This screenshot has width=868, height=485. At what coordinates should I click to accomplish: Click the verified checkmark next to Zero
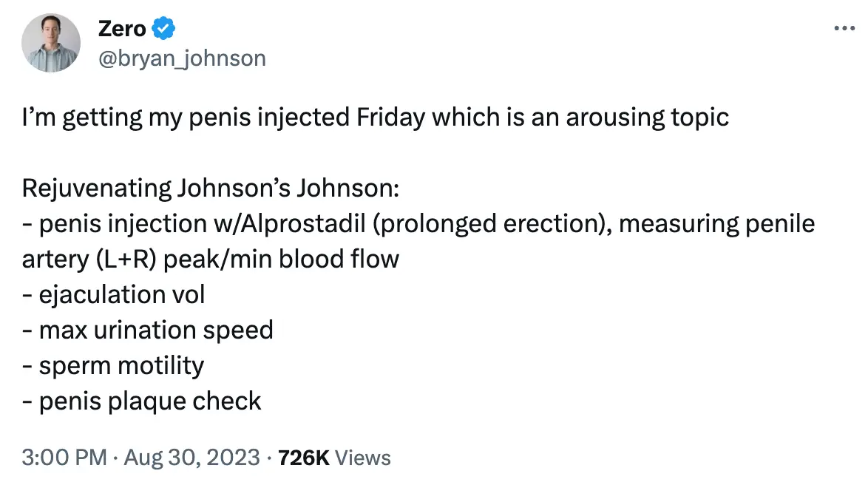point(164,28)
